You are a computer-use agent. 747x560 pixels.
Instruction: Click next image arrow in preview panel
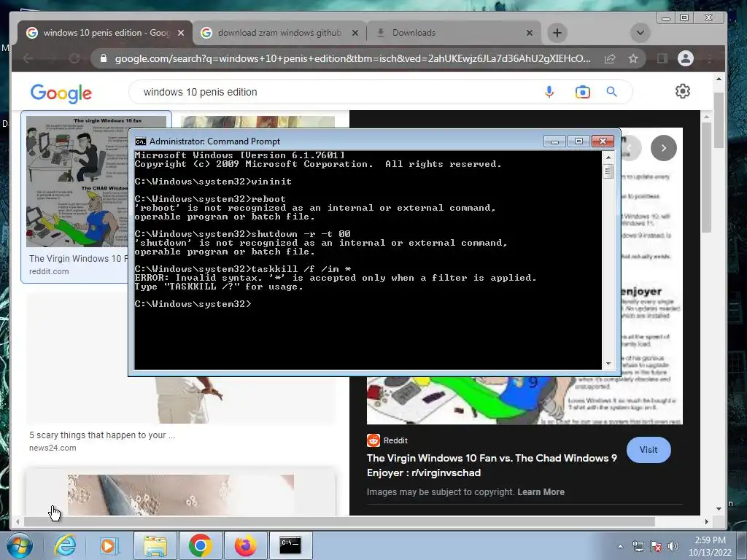tap(664, 148)
